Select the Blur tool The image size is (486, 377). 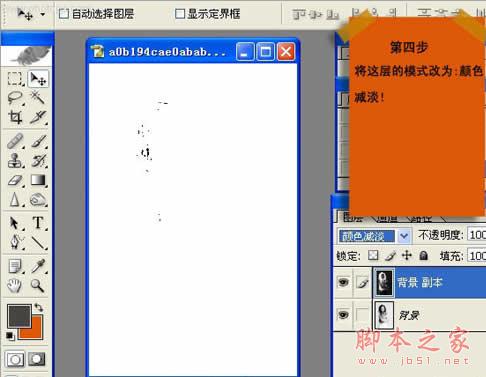15,200
